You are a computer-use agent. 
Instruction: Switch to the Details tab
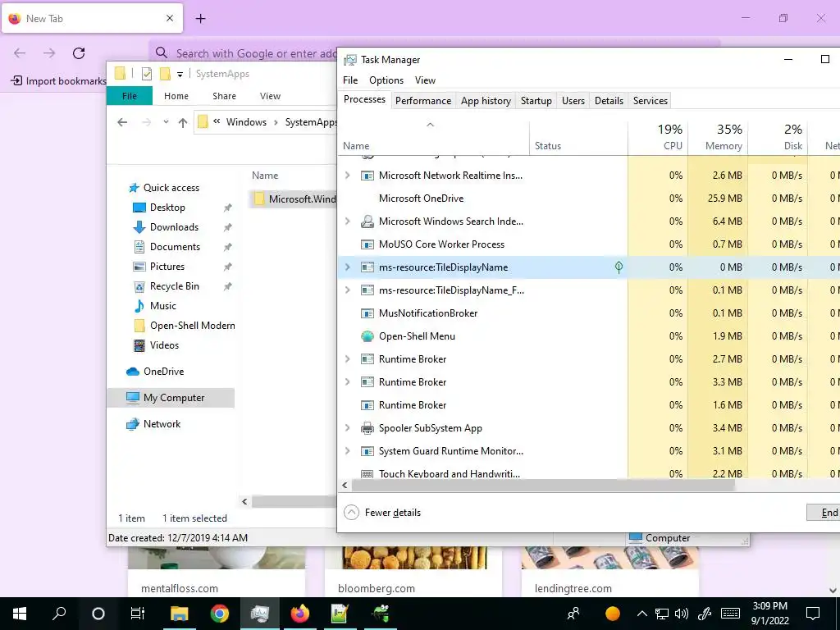(x=609, y=101)
